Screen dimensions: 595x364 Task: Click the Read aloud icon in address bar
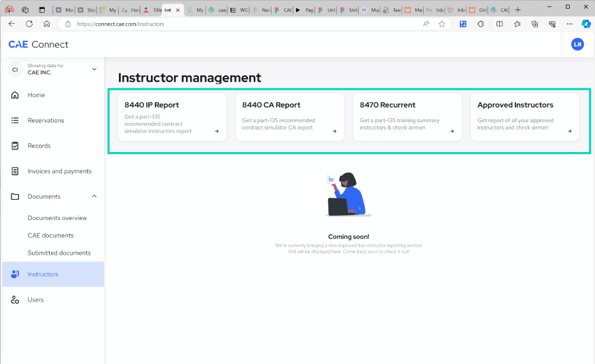tap(426, 24)
